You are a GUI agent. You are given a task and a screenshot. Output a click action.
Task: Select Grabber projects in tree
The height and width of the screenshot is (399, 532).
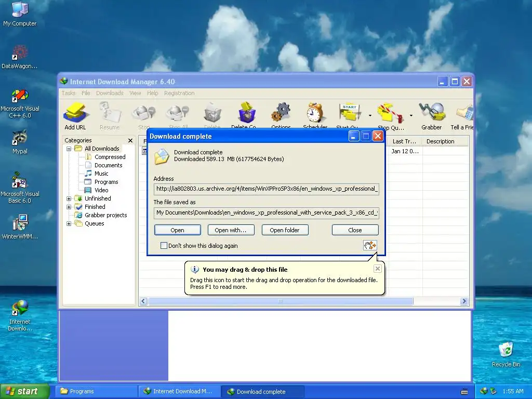(x=105, y=215)
